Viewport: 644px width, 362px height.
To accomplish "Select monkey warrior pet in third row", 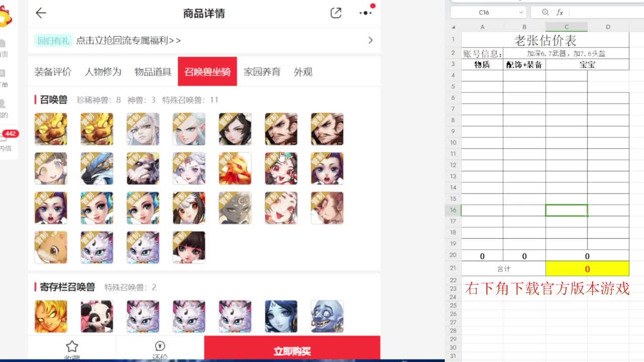I will (327, 208).
